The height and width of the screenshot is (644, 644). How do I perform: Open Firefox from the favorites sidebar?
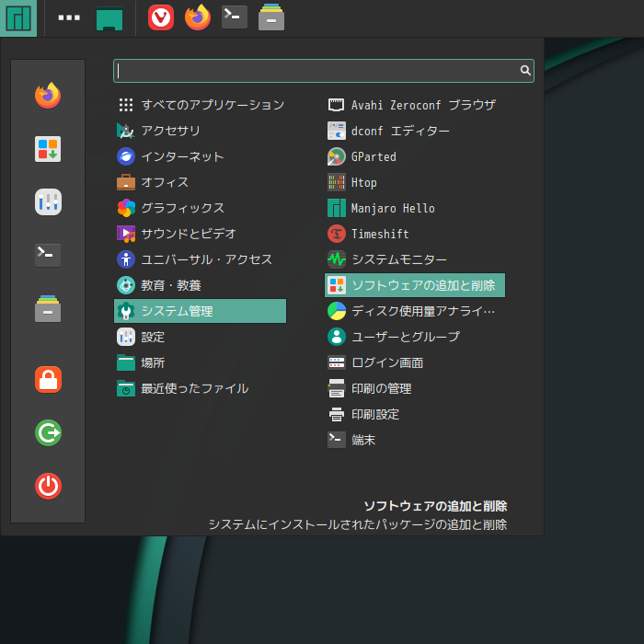pos(48,96)
